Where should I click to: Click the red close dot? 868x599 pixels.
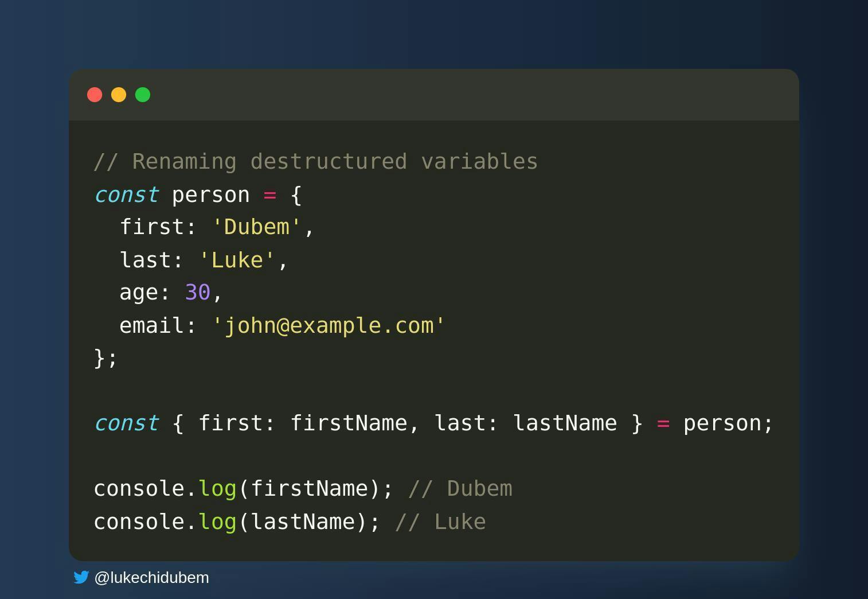(95, 95)
